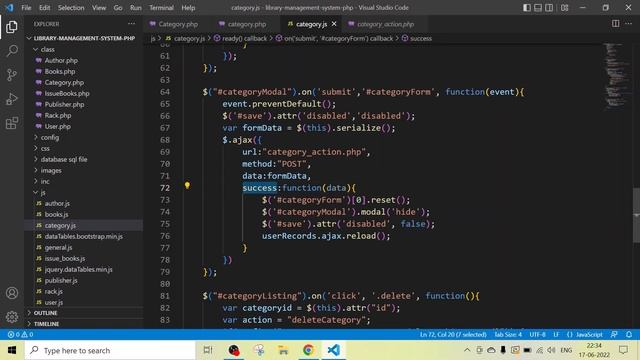Click errors and warnings status indicator

pos(20,334)
